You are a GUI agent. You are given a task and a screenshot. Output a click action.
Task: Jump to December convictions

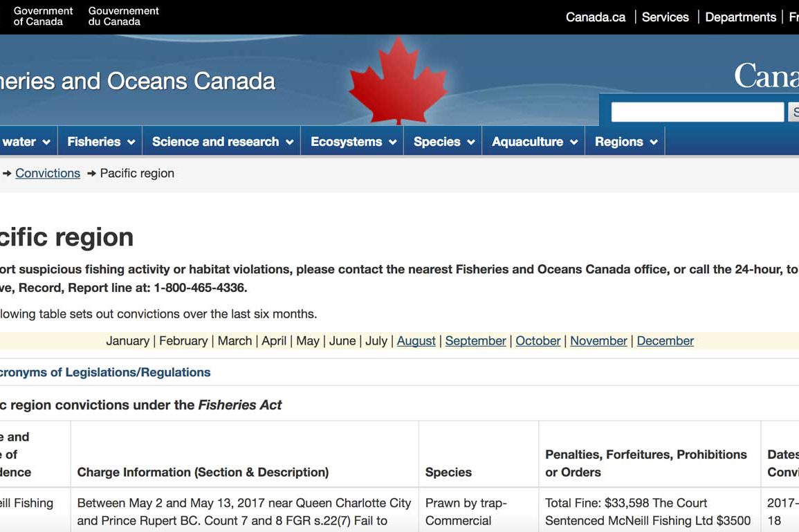[x=665, y=341]
